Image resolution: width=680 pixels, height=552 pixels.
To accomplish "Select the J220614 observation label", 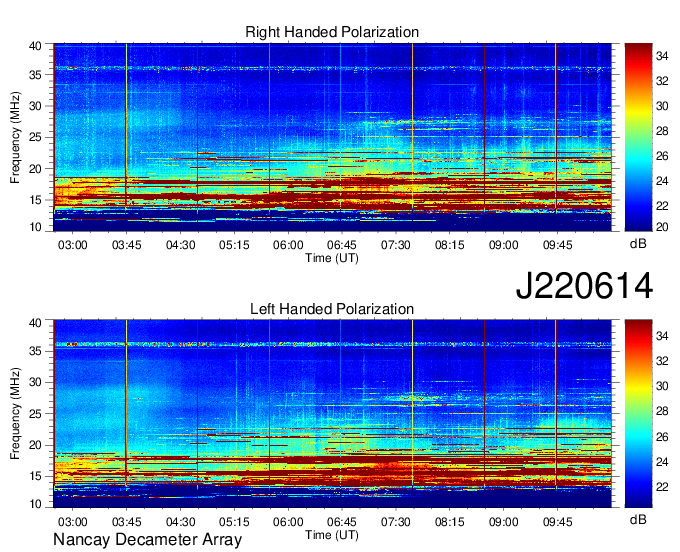I will click(584, 286).
